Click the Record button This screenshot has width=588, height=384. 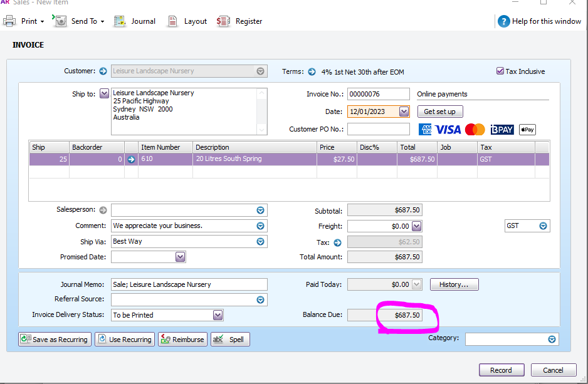(x=501, y=370)
